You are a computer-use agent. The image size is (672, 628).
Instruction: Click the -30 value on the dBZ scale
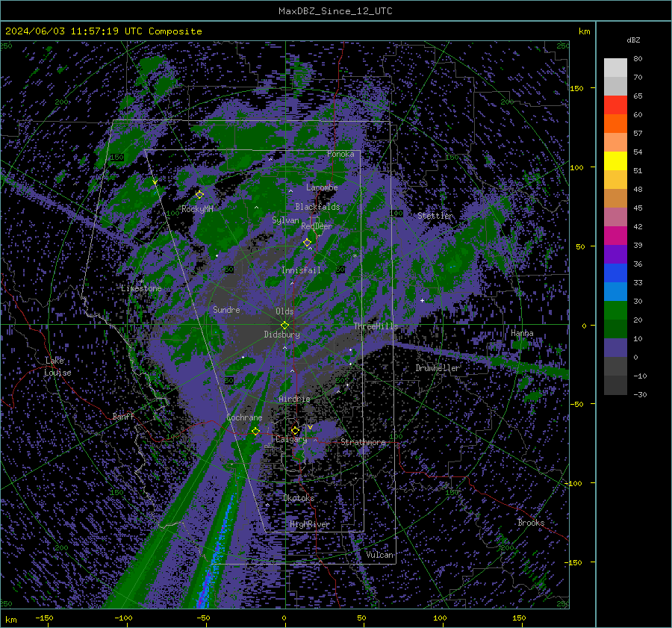pyautogui.click(x=640, y=394)
